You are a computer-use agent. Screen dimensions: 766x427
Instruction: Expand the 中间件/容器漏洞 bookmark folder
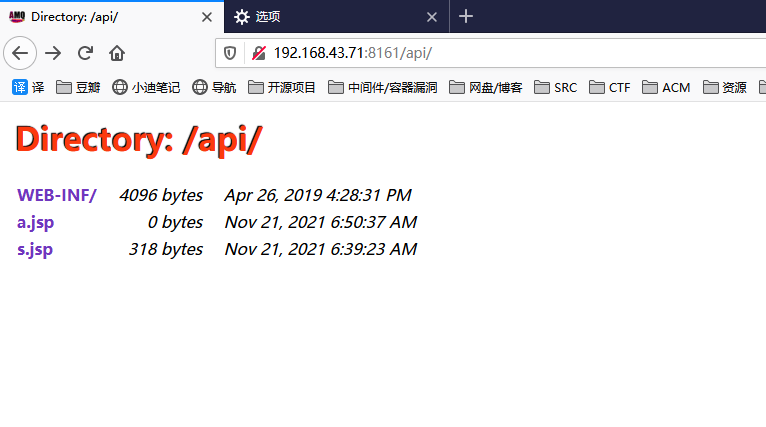[383, 87]
